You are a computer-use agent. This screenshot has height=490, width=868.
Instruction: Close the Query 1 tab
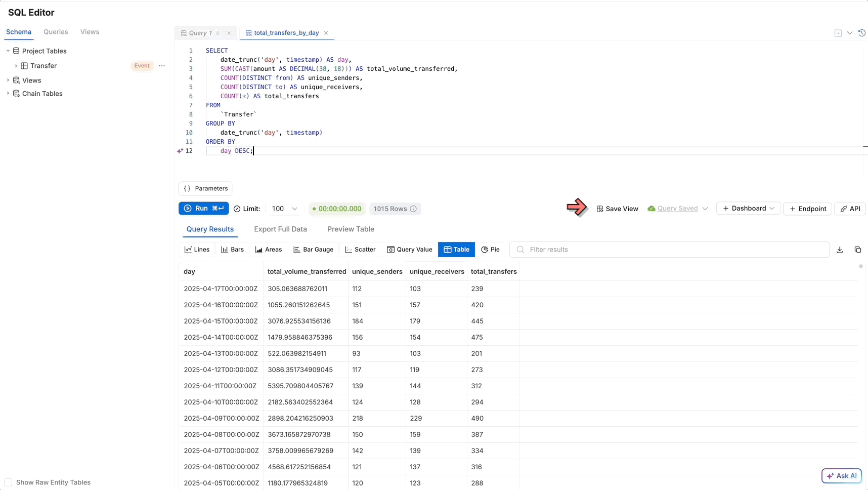click(229, 33)
